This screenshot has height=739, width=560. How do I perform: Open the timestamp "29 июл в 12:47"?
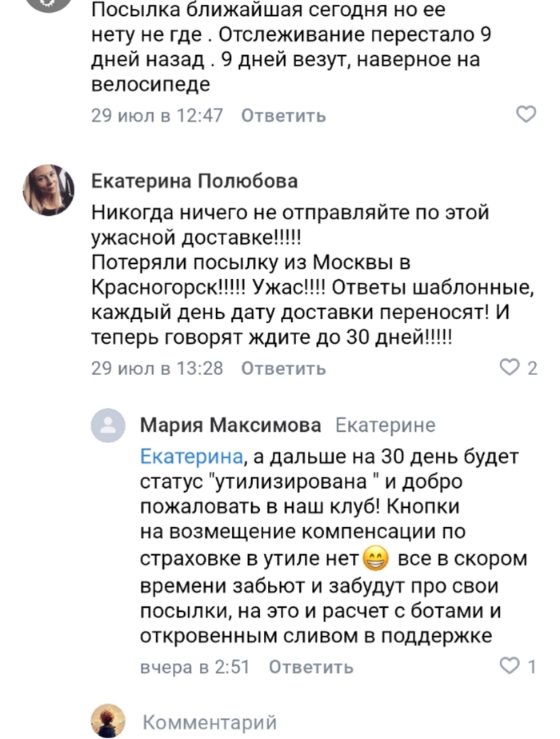157,116
